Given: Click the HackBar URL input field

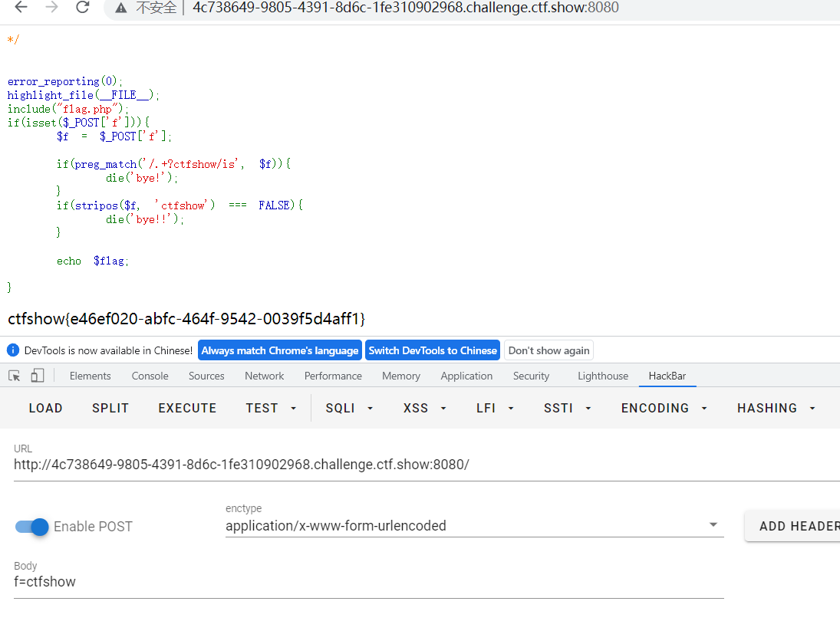Looking at the screenshot, I should [427, 464].
